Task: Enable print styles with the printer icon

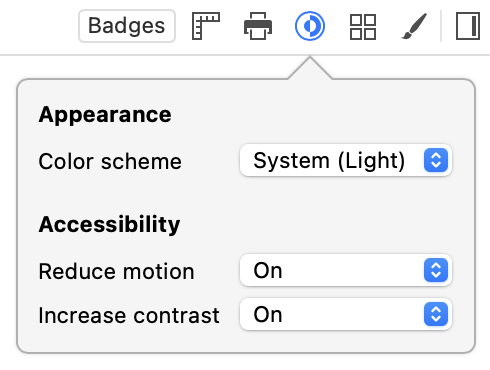Action: tap(258, 26)
